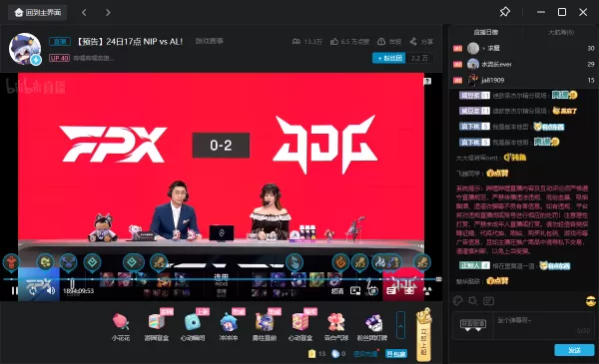Image resolution: width=599 pixels, height=364 pixels.
Task: Go back with the 回到主界面 button
Action: pyautogui.click(x=38, y=13)
